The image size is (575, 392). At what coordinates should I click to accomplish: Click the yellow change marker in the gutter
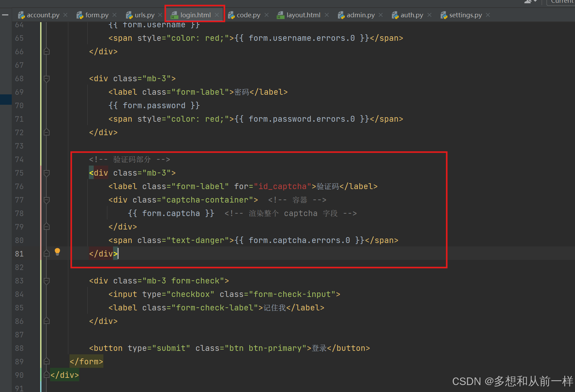tap(41, 104)
